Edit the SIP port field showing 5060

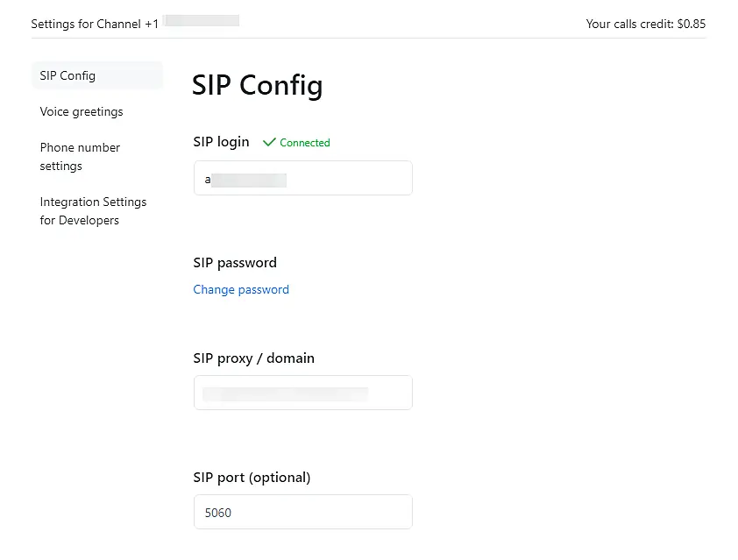(303, 512)
